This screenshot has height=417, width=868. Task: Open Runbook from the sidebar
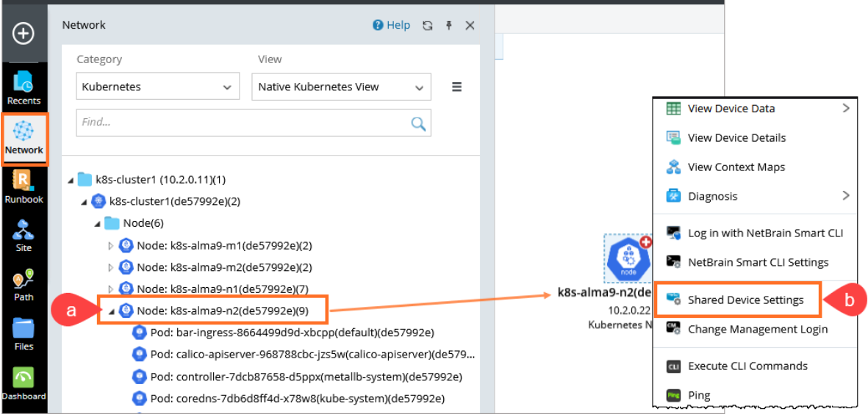click(24, 187)
